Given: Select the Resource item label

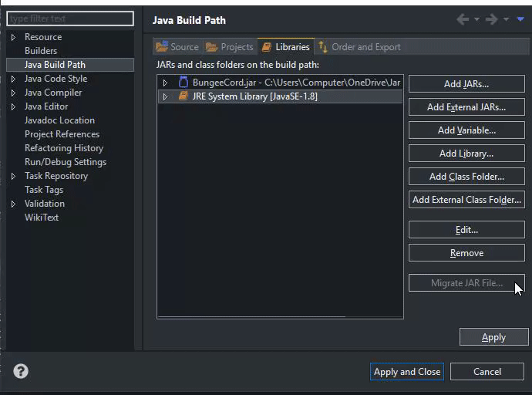Looking at the screenshot, I should click(x=43, y=37).
